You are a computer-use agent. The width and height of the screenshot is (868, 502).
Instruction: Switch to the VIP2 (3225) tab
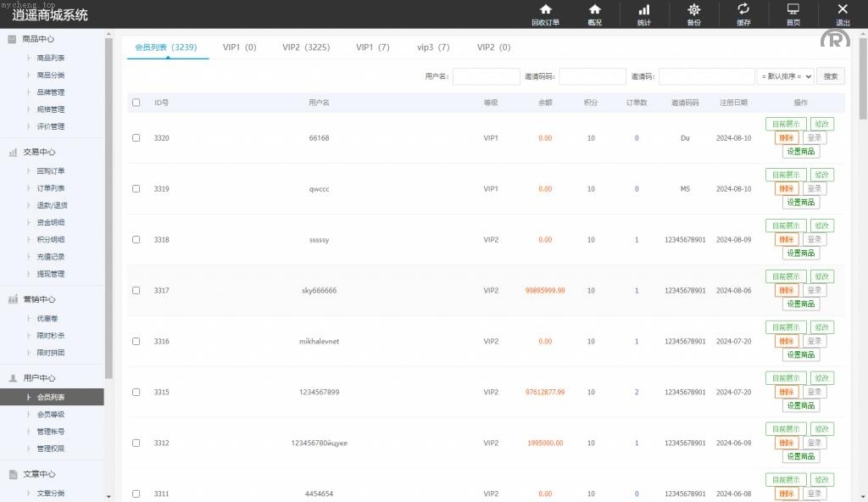pos(306,47)
